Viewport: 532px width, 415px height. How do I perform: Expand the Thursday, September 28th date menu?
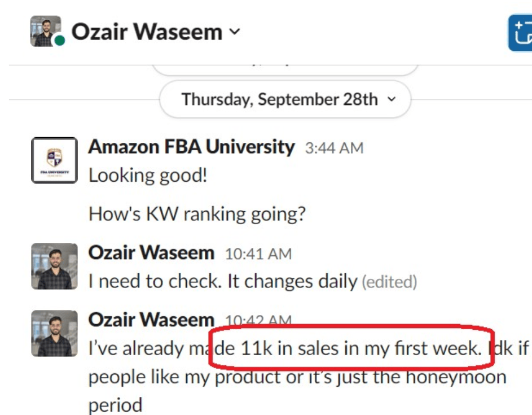(x=285, y=99)
